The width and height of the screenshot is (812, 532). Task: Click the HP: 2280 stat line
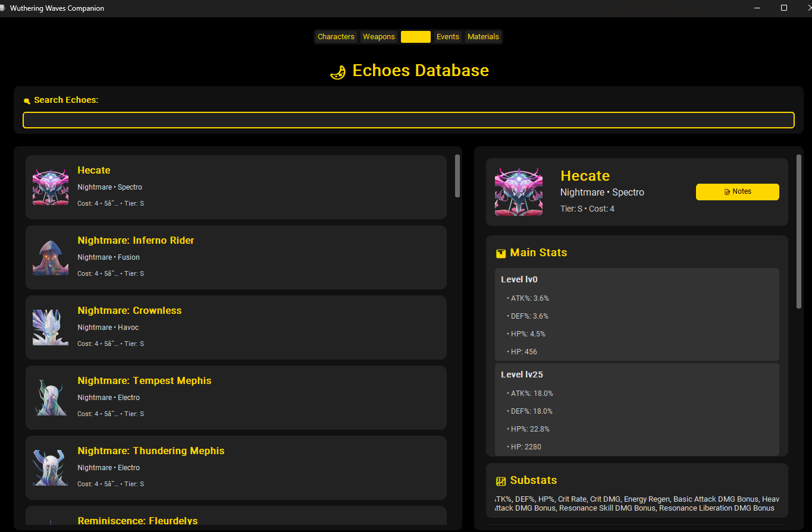524,447
